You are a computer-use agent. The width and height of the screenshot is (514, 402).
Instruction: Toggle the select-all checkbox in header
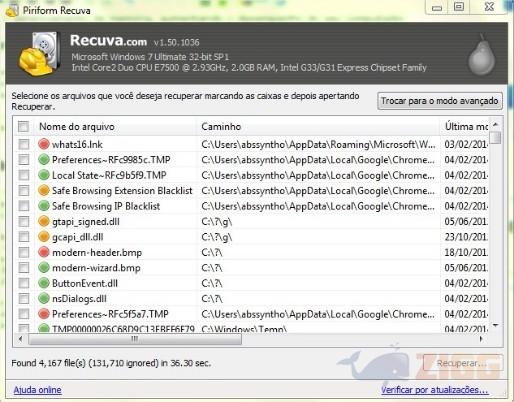tap(24, 127)
